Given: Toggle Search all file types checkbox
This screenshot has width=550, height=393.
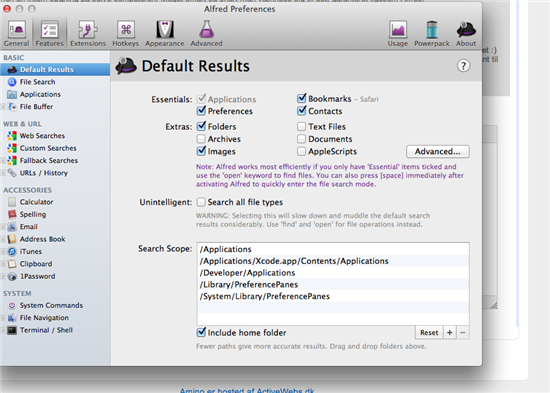Looking at the screenshot, I should [201, 202].
